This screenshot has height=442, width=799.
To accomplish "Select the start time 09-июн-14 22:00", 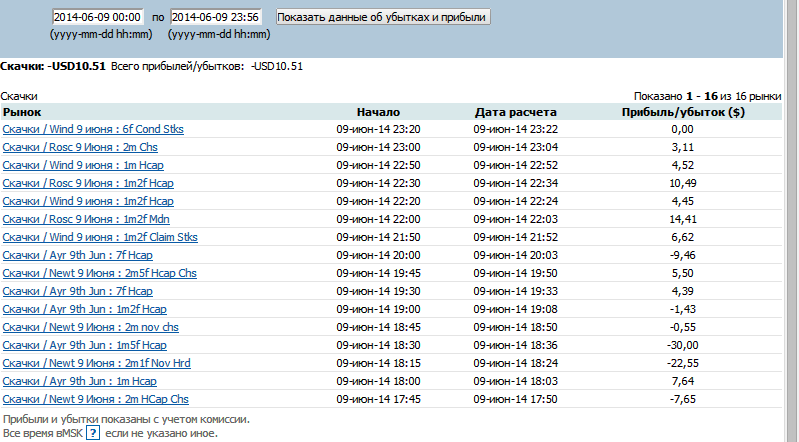I will [x=378, y=219].
